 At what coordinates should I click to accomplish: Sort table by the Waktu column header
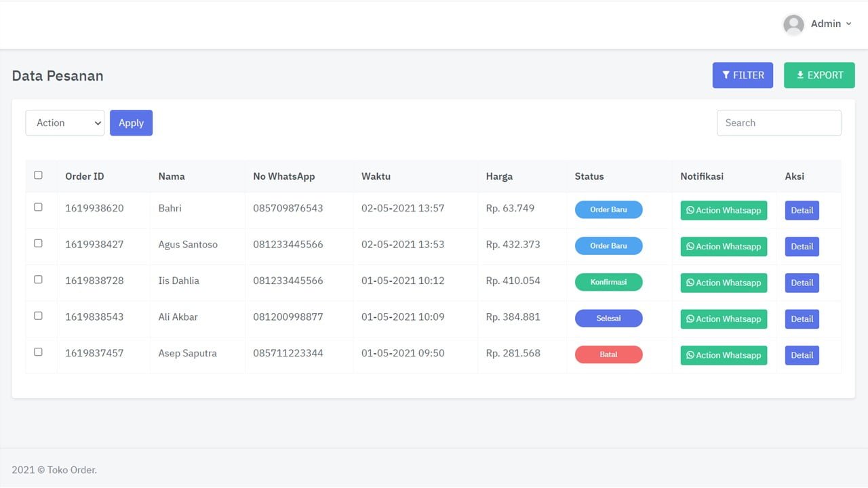point(376,176)
